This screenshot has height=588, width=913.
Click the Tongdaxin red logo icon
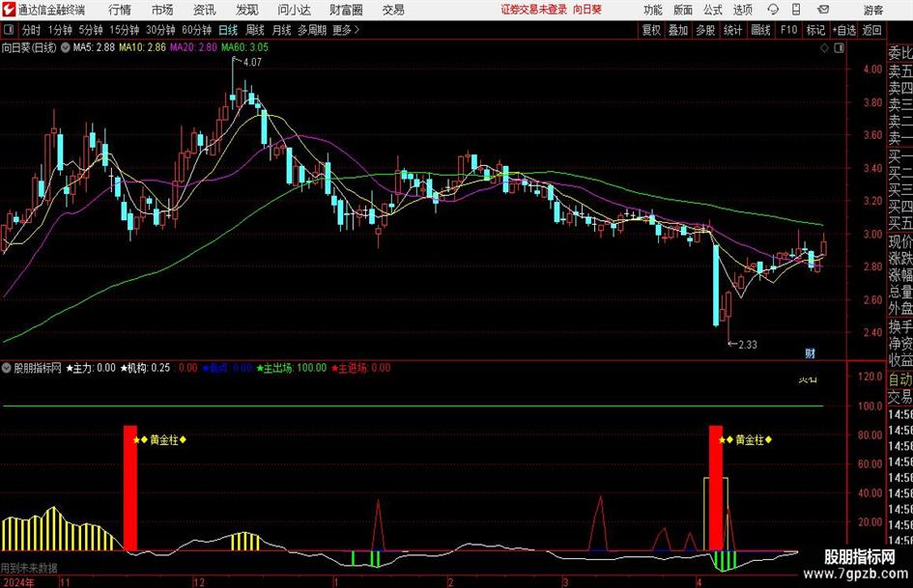9,10
